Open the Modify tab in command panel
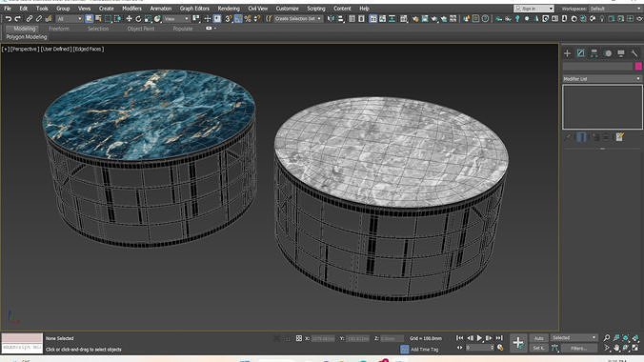 coord(581,53)
